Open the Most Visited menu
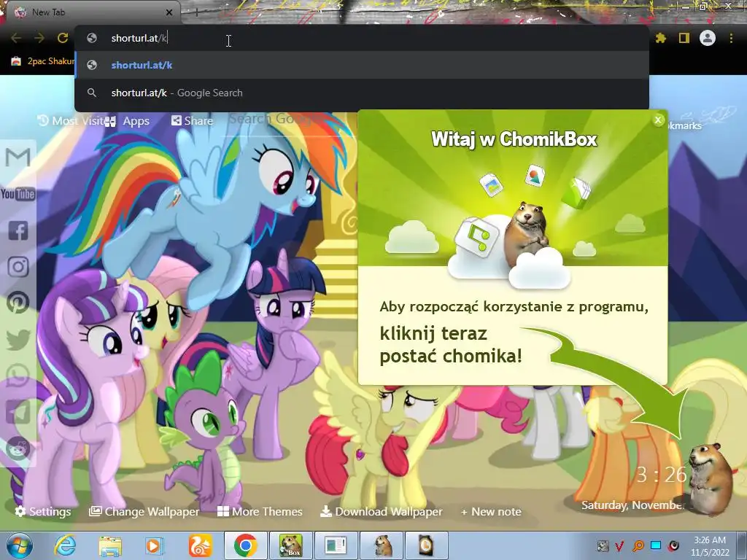Viewport: 747px width, 560px height. click(71, 121)
